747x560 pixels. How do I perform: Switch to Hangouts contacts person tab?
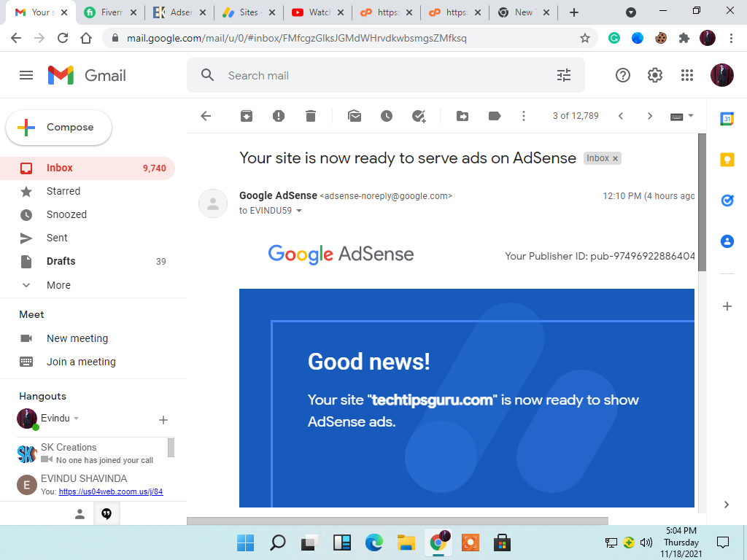(80, 514)
